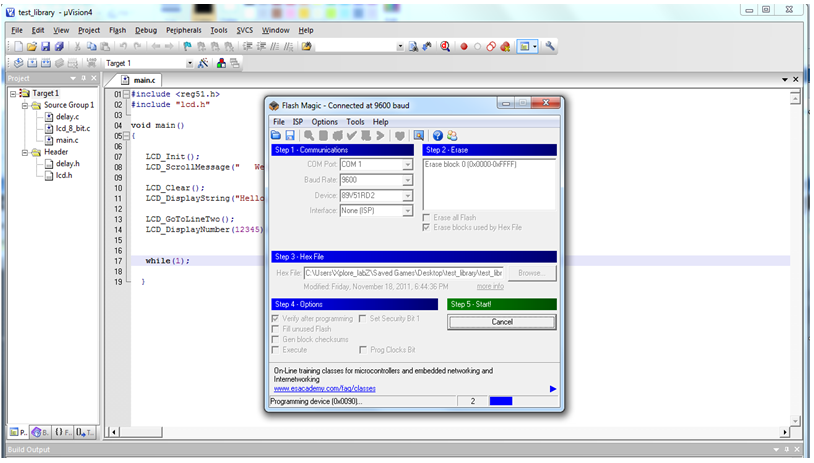814x463 pixels.
Task: Click Save icon in Flash Magic toolbar
Action: click(290, 135)
